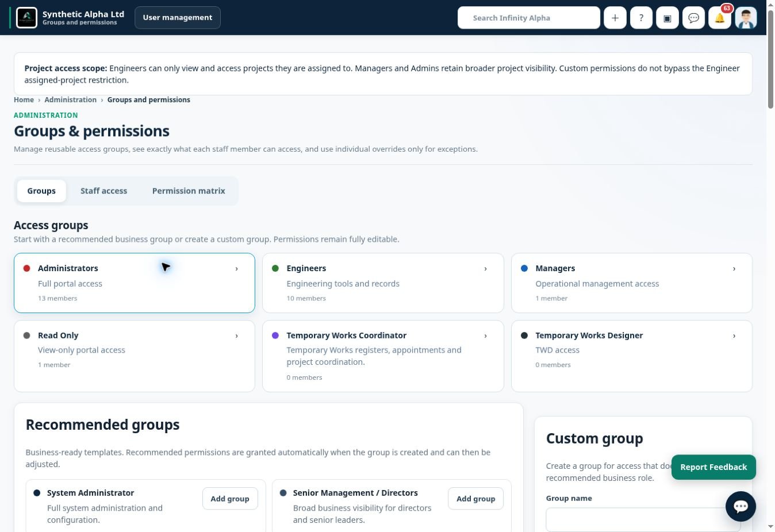Add the Senior Management / Directors group

pyautogui.click(x=475, y=499)
